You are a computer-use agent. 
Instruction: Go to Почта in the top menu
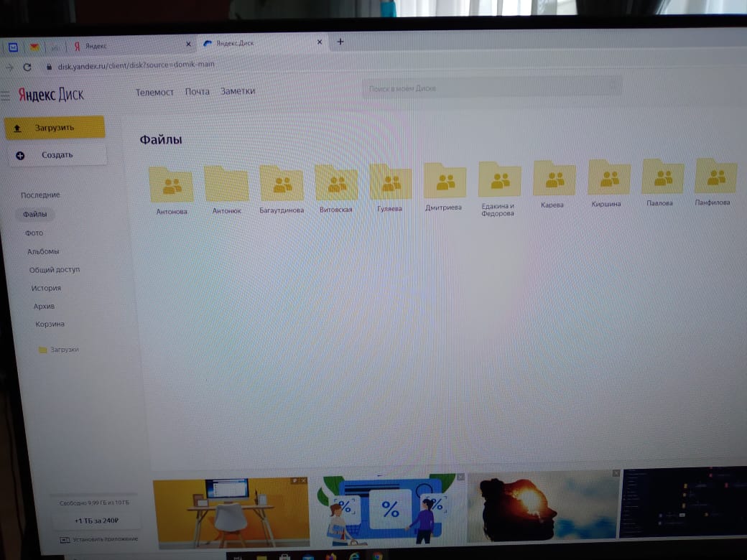coord(197,92)
